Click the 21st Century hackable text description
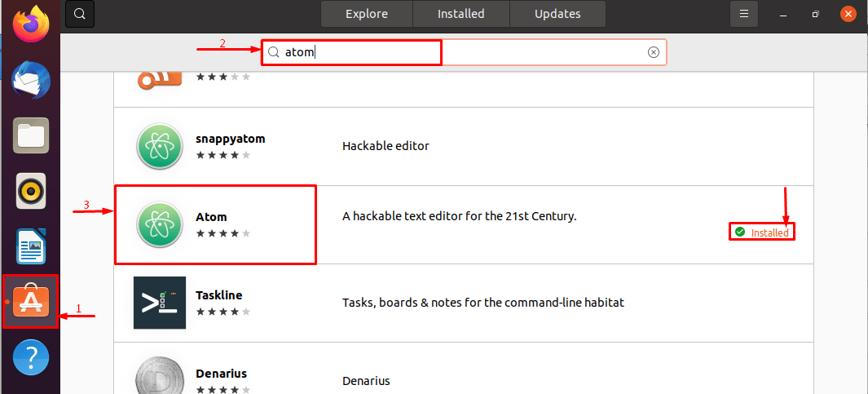This screenshot has height=394, width=868. (x=460, y=217)
